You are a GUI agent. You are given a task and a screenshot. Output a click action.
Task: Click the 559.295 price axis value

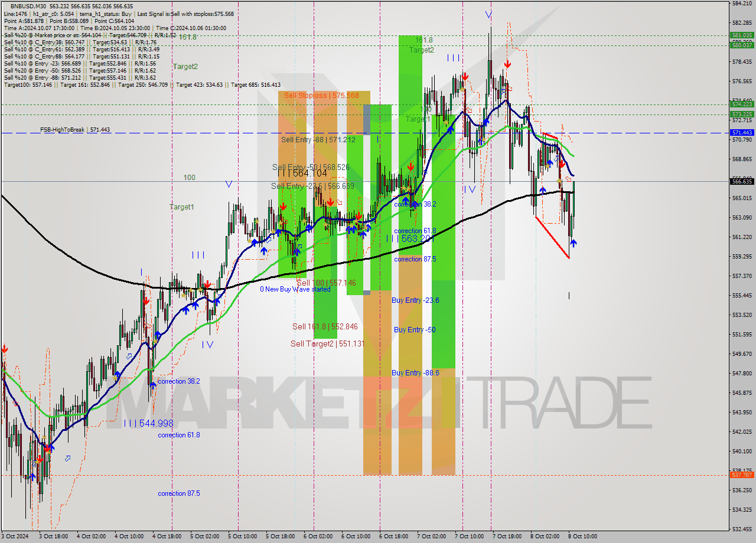[742, 256]
